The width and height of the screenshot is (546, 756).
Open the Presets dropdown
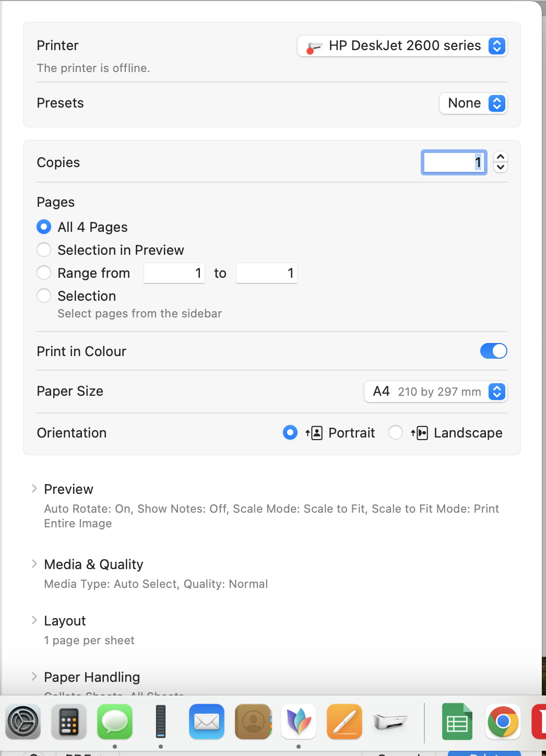coord(473,103)
